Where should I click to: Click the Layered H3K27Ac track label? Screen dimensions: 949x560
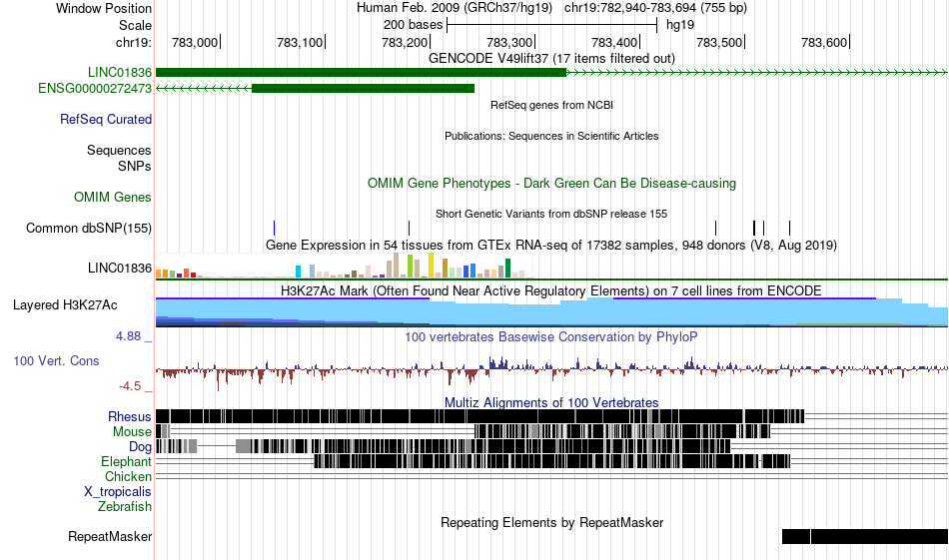(x=65, y=304)
